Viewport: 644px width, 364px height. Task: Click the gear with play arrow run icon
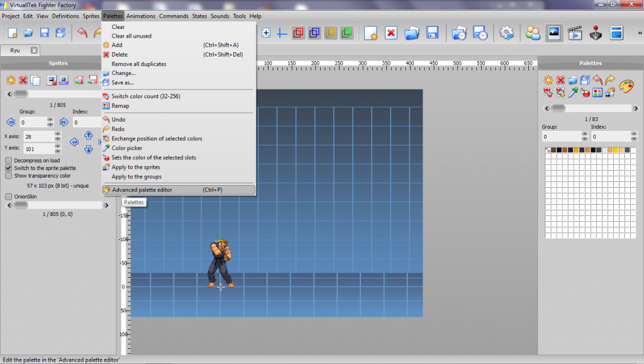click(506, 33)
